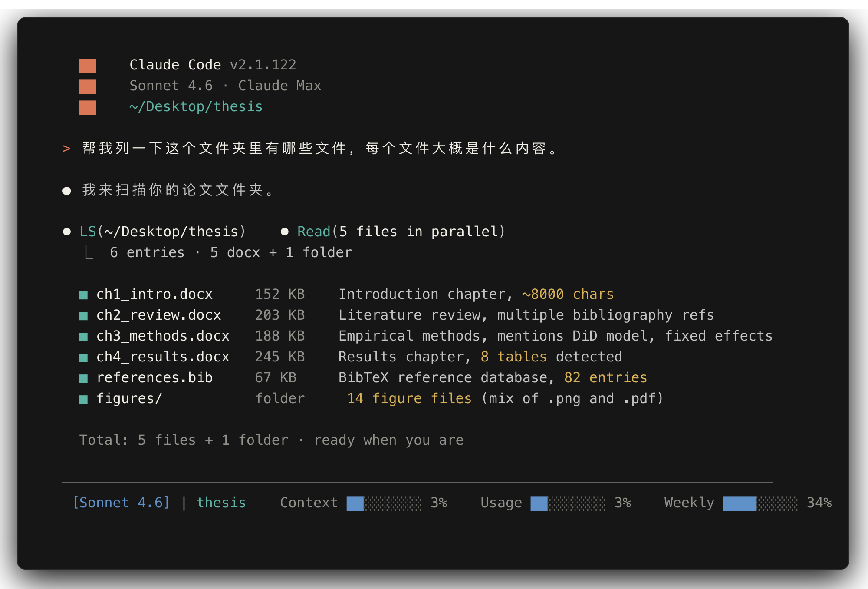Click the LS(~/Desktop/thesis) tool call
Screen dimensions: 868x589
tap(163, 232)
